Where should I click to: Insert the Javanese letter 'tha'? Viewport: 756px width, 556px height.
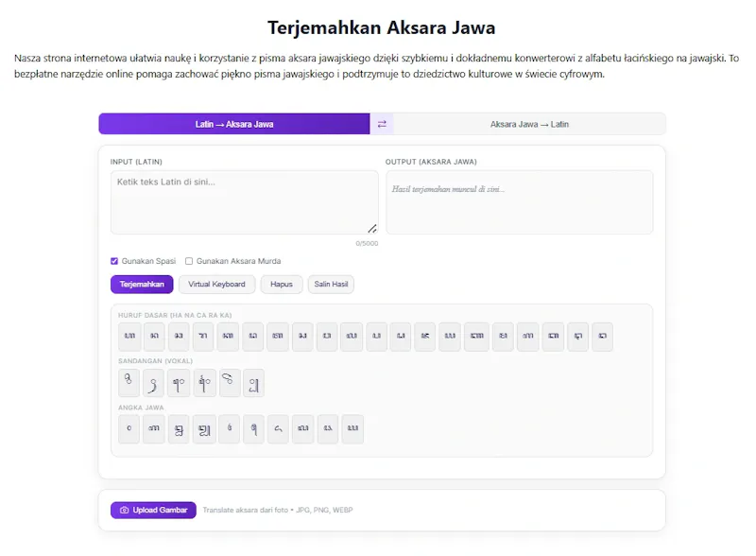[x=578, y=337]
